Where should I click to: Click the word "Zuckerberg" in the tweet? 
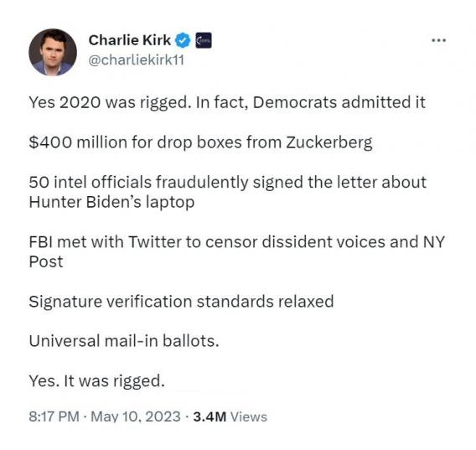[x=329, y=142]
